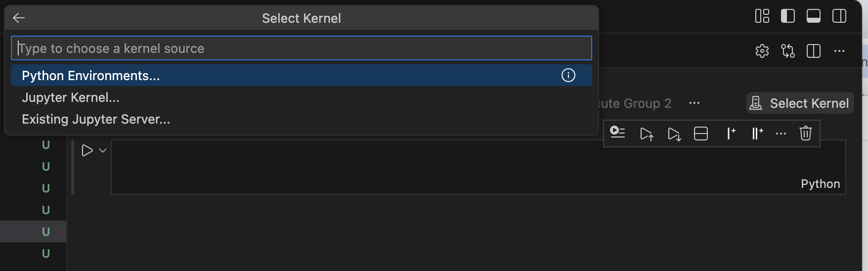Open notebook toolbar overflow ellipsis menu

(694, 103)
